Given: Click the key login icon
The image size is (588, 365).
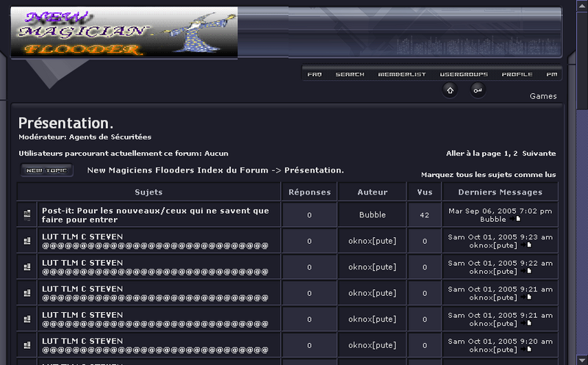Looking at the screenshot, I should [478, 90].
